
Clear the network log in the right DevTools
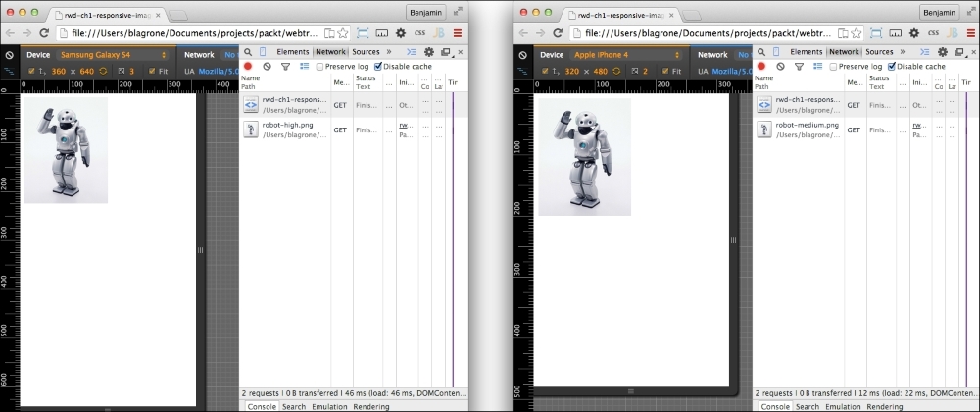click(781, 66)
